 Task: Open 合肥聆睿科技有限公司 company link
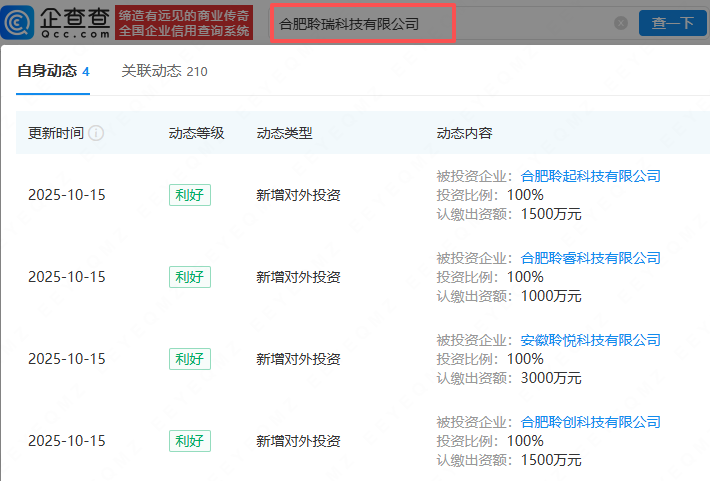click(x=591, y=258)
